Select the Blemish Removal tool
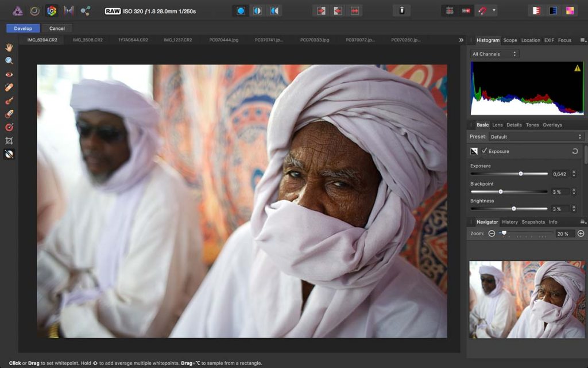588x368 pixels. [x=9, y=87]
